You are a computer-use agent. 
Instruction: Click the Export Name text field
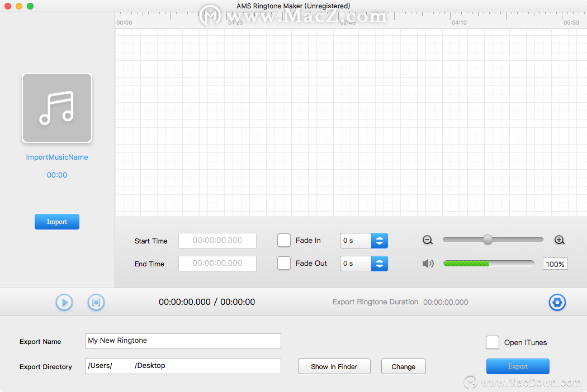pyautogui.click(x=183, y=341)
